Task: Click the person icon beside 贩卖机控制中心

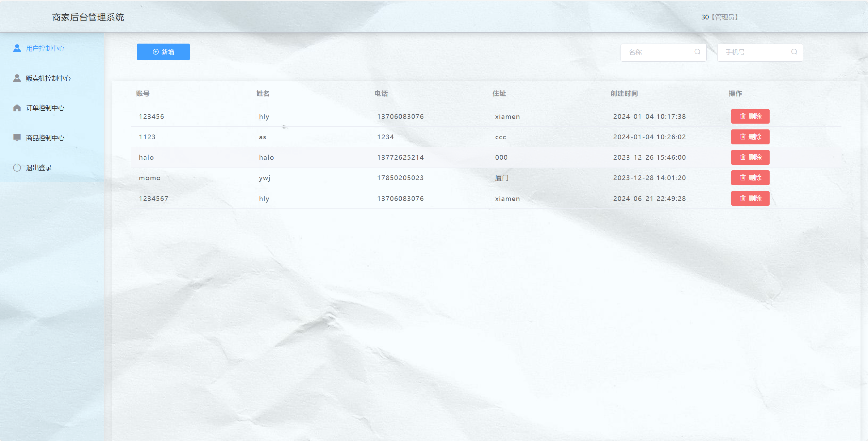Action: [x=17, y=78]
